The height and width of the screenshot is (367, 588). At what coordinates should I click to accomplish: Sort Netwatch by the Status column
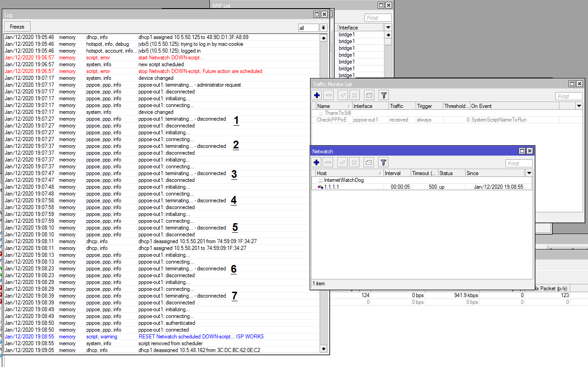point(452,173)
